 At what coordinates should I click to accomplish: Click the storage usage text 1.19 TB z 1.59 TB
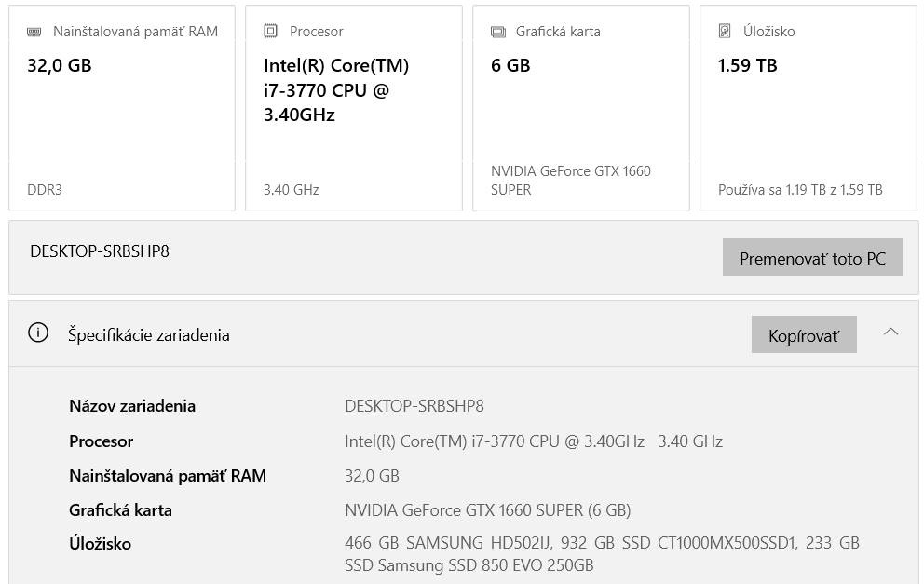pyautogui.click(x=800, y=190)
